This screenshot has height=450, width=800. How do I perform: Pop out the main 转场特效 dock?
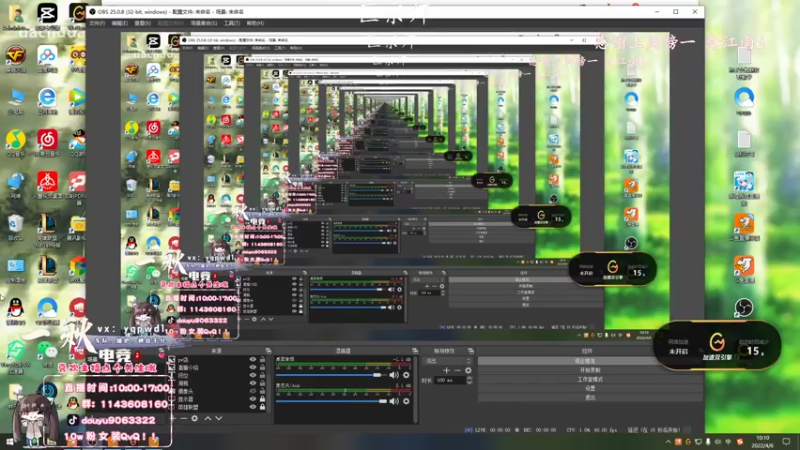[x=470, y=351]
